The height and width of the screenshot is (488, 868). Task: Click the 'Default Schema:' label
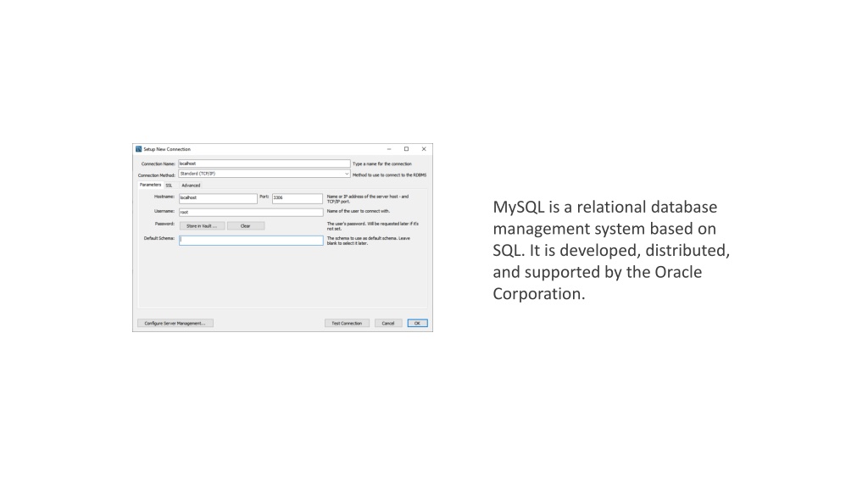(159, 238)
